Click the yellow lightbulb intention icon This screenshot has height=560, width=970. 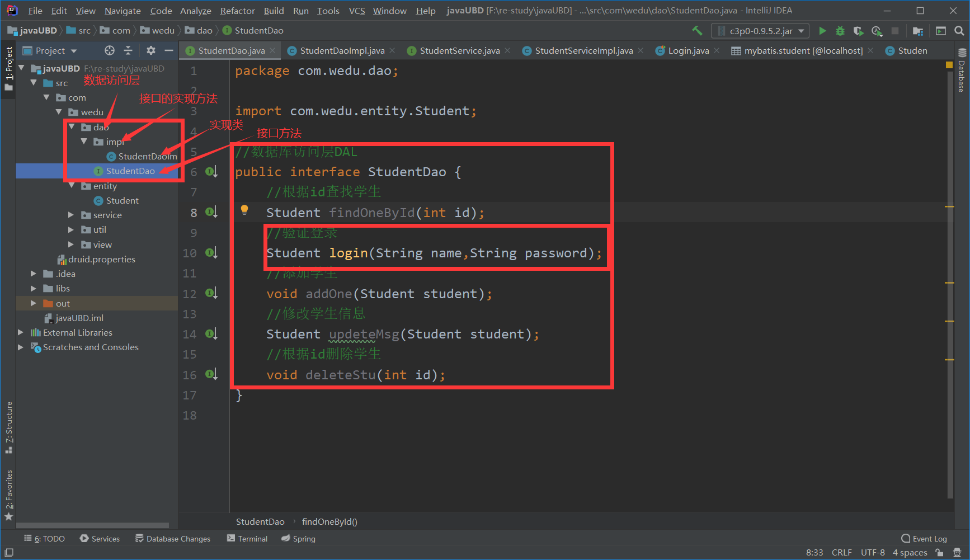click(244, 210)
